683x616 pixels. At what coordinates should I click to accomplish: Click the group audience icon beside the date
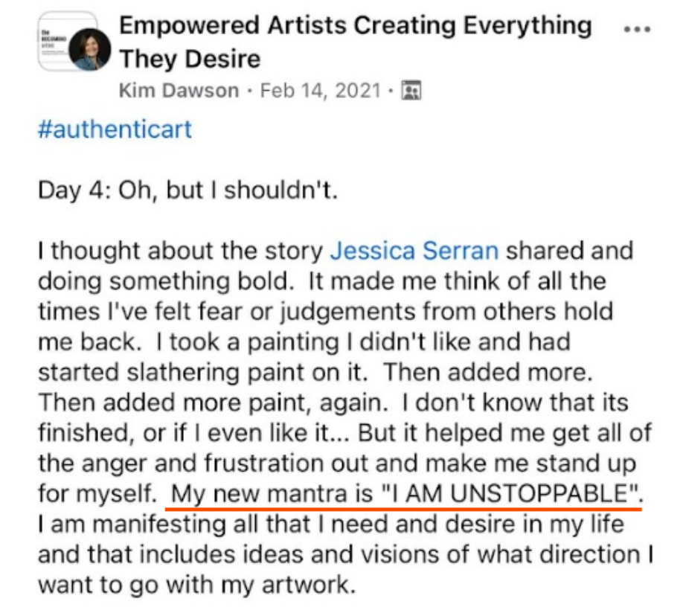411,91
